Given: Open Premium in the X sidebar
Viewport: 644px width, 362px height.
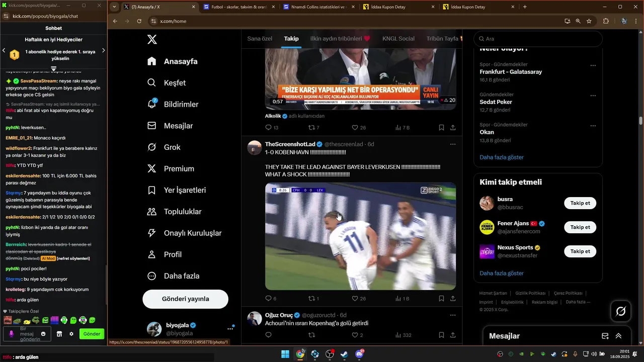Looking at the screenshot, I should click(171, 169).
